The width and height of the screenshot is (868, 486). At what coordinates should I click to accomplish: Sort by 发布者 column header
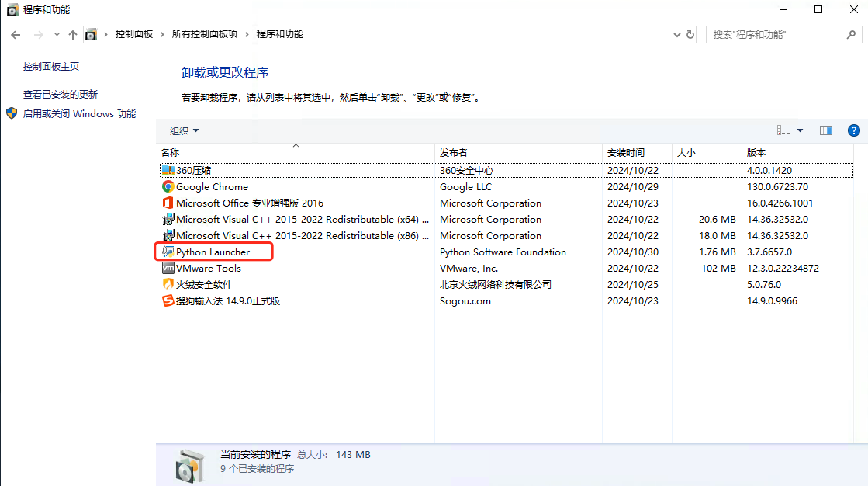click(518, 152)
